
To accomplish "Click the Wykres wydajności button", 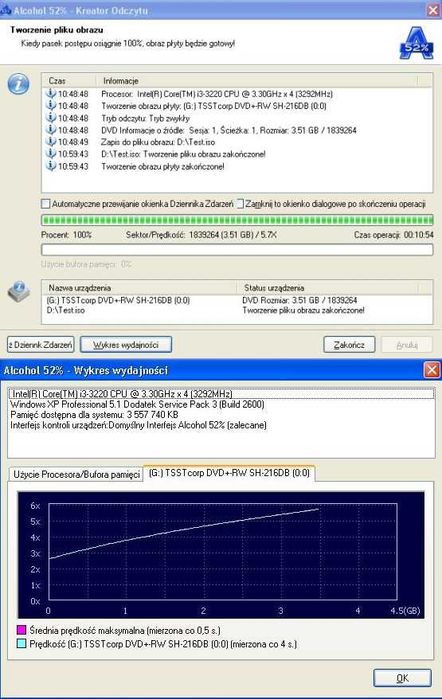I will point(126,345).
